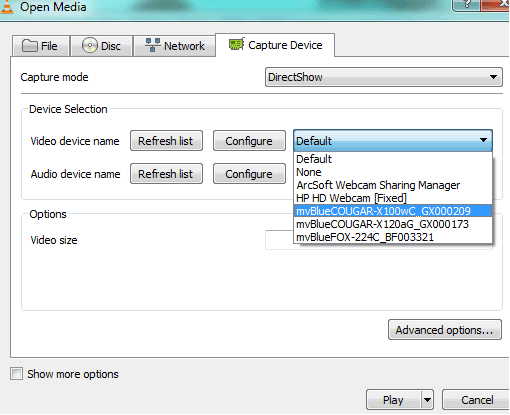
Task: Switch to the File tab
Action: coord(41,46)
